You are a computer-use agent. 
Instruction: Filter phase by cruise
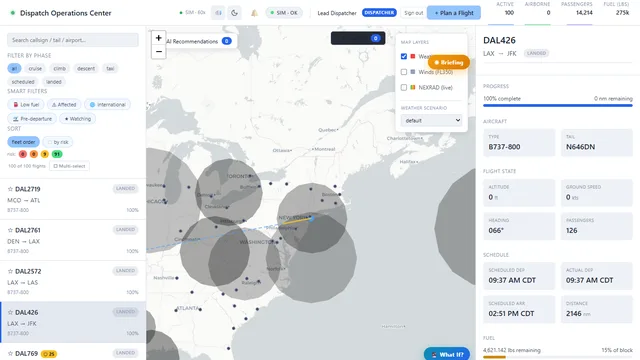coord(35,69)
